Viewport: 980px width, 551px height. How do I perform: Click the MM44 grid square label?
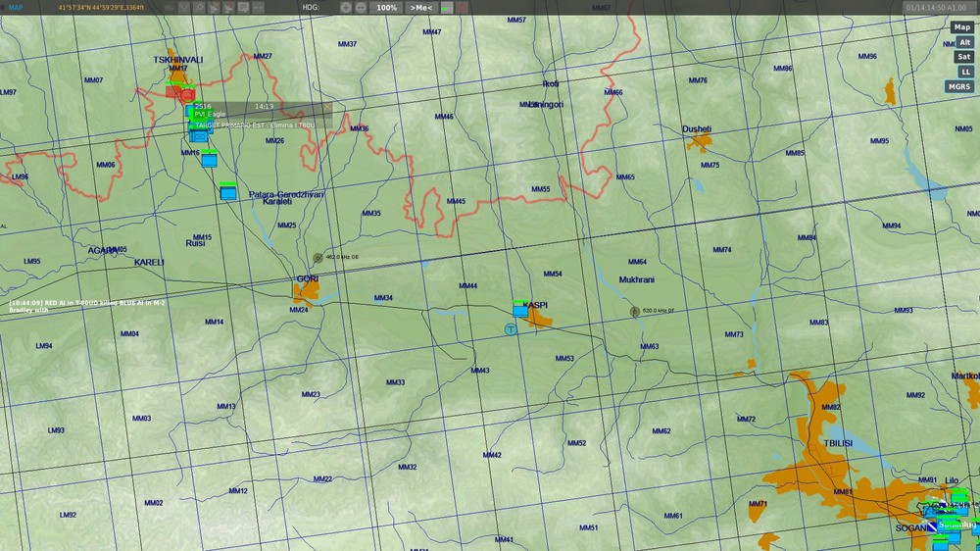pos(467,286)
